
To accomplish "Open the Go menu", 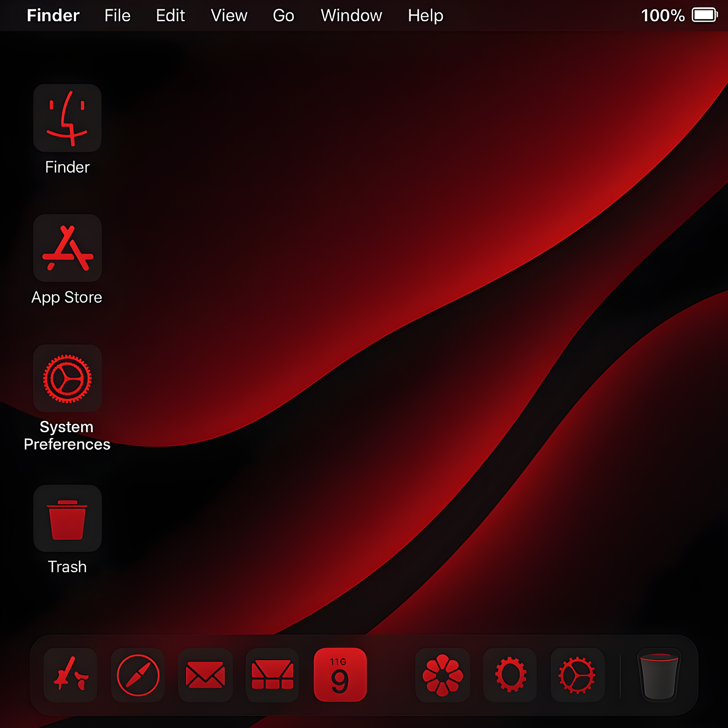I will pyautogui.click(x=283, y=15).
